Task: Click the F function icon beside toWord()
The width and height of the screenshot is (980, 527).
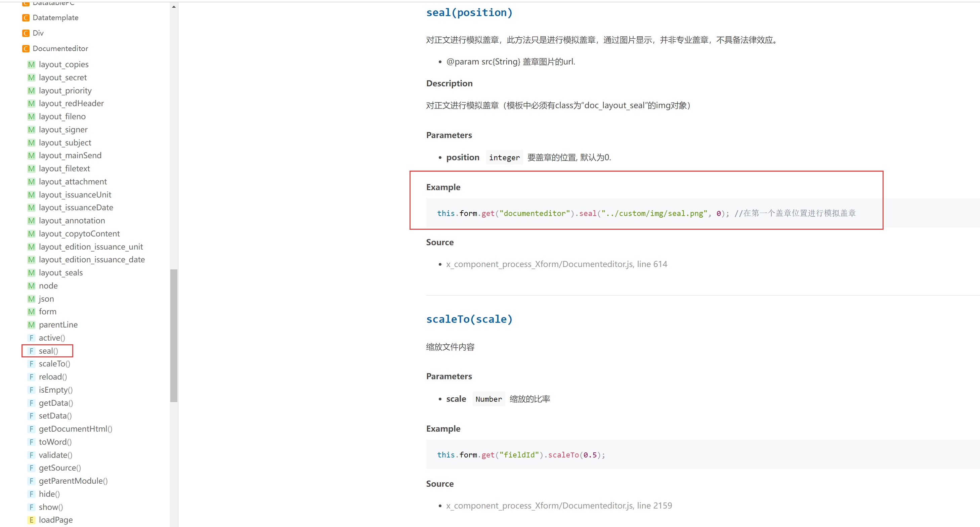Action: pyautogui.click(x=31, y=442)
